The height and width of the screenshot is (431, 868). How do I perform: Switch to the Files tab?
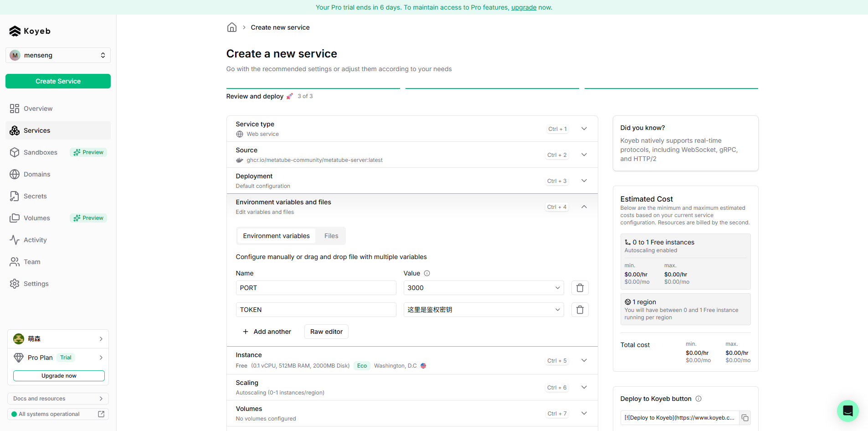(331, 236)
